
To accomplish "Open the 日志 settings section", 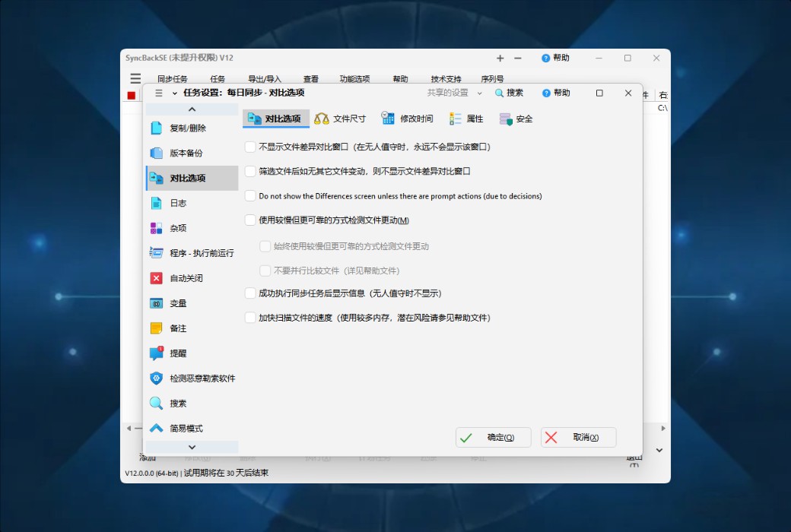I will click(x=177, y=203).
